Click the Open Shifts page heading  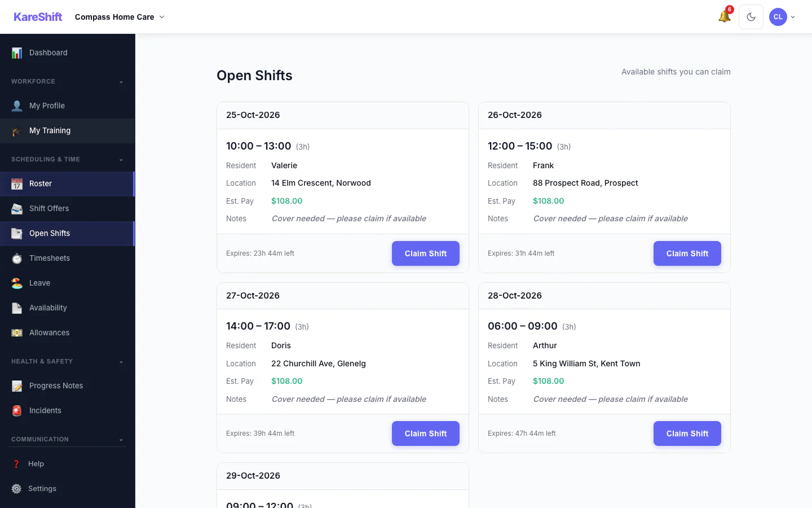[x=254, y=76]
